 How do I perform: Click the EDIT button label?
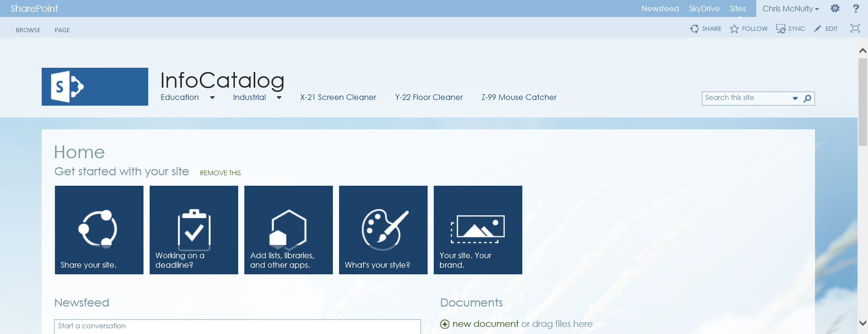[x=832, y=29]
